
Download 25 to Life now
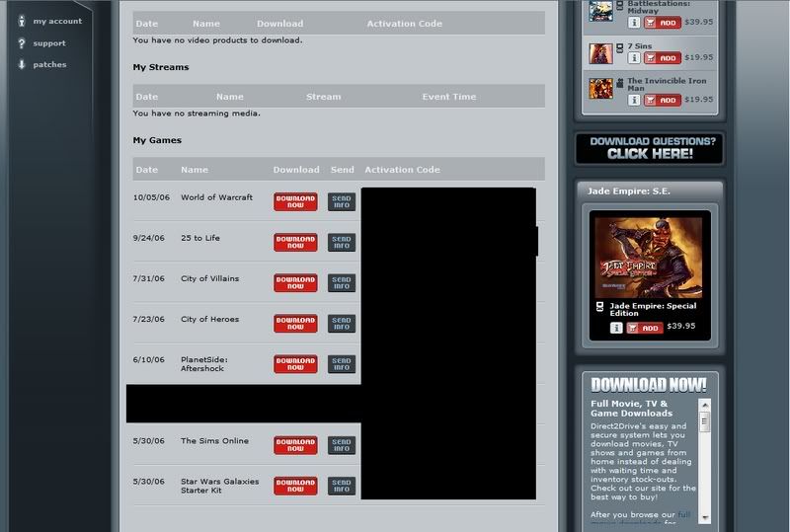(295, 243)
